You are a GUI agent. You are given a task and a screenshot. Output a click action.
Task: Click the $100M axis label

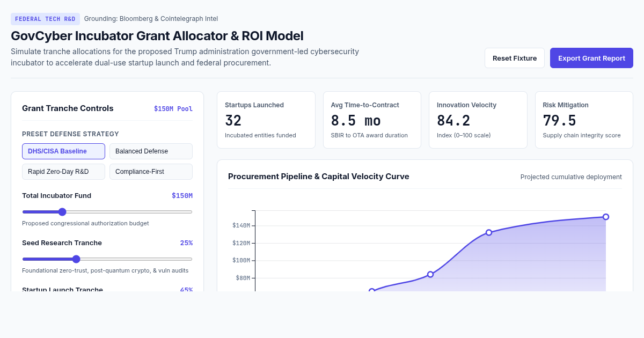[241, 260]
